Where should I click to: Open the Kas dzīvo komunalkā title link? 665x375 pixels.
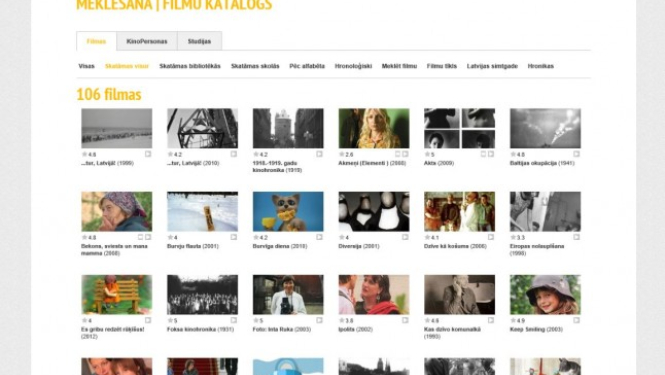point(452,333)
